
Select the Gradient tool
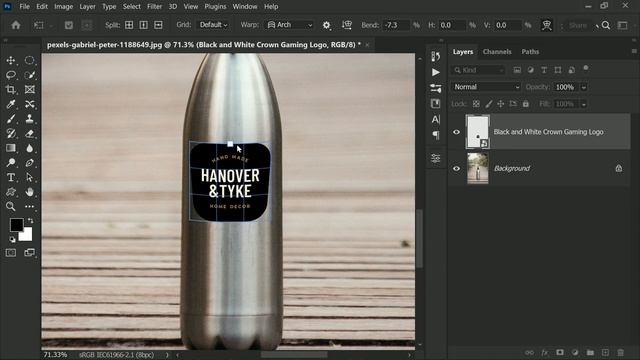coord(11,148)
